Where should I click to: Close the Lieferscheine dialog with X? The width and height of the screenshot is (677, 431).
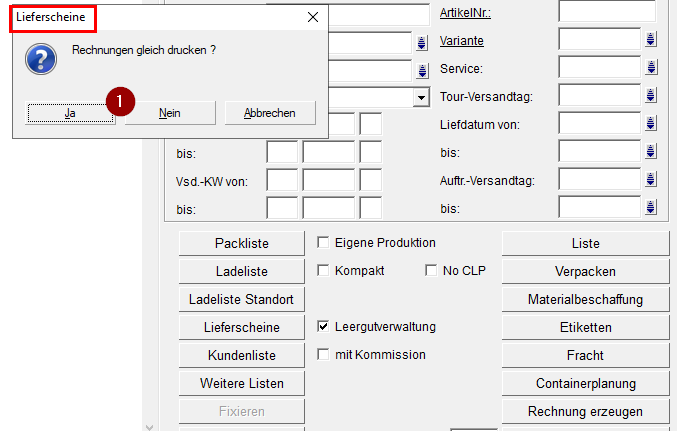click(x=313, y=17)
